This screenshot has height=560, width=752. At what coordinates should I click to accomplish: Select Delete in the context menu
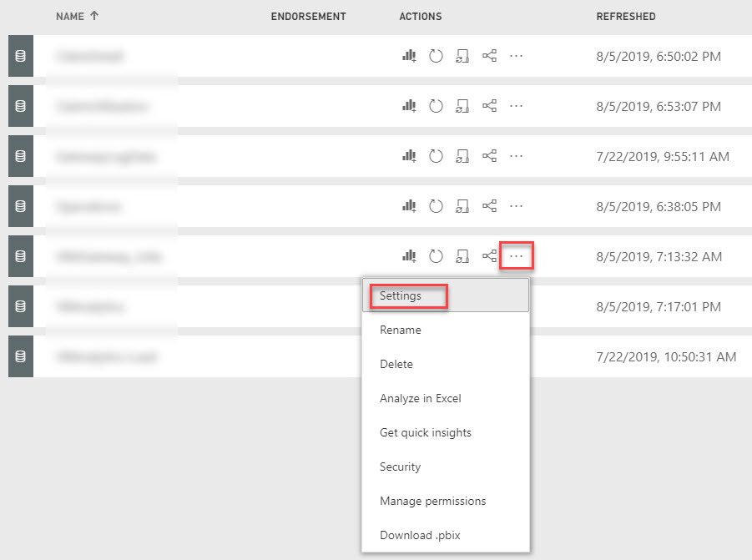(x=446, y=364)
